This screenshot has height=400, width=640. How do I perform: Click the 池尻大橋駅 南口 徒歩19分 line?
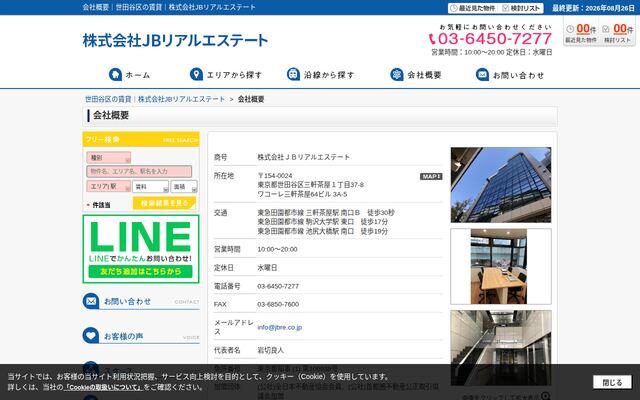(322, 231)
